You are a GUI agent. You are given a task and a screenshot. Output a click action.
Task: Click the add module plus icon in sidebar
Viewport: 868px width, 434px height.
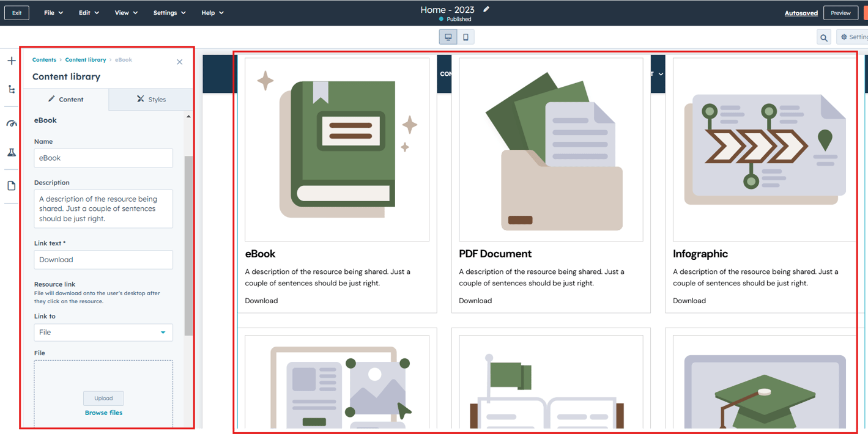[x=11, y=61]
